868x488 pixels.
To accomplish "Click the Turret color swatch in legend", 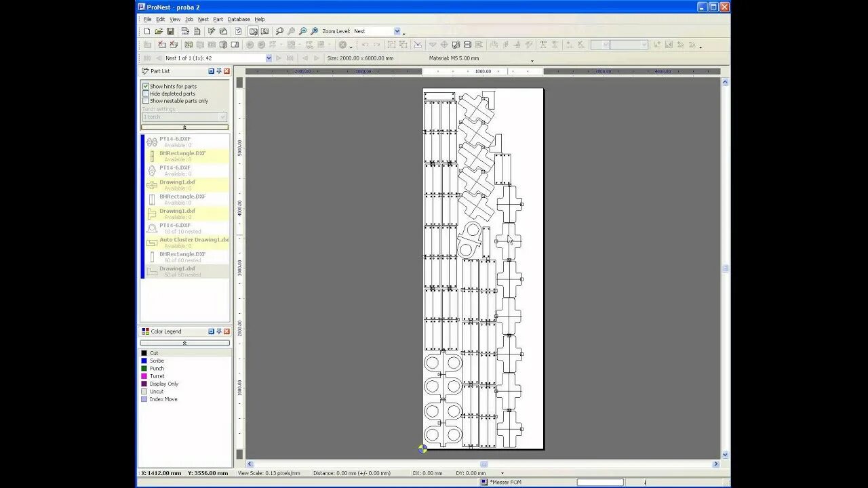I will (x=144, y=376).
